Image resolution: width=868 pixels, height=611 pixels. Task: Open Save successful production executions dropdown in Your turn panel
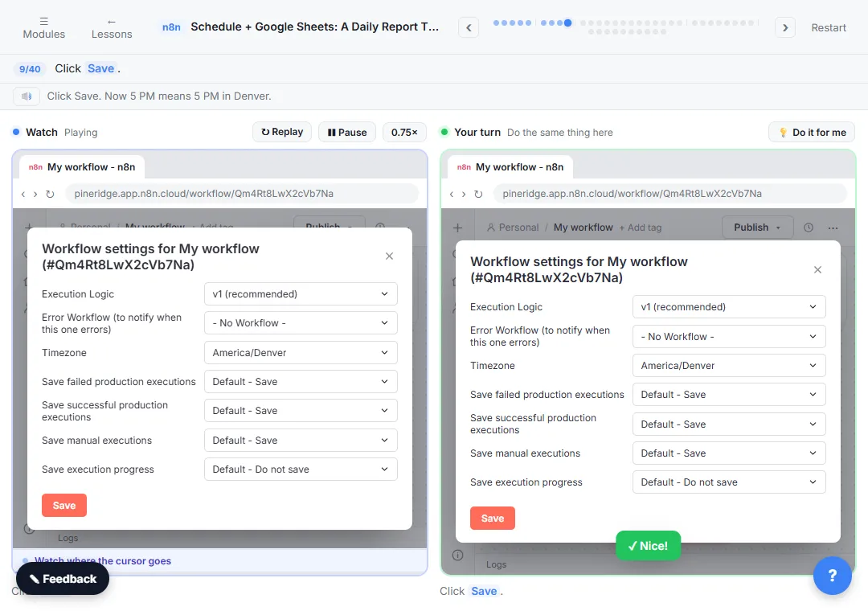[x=729, y=424]
